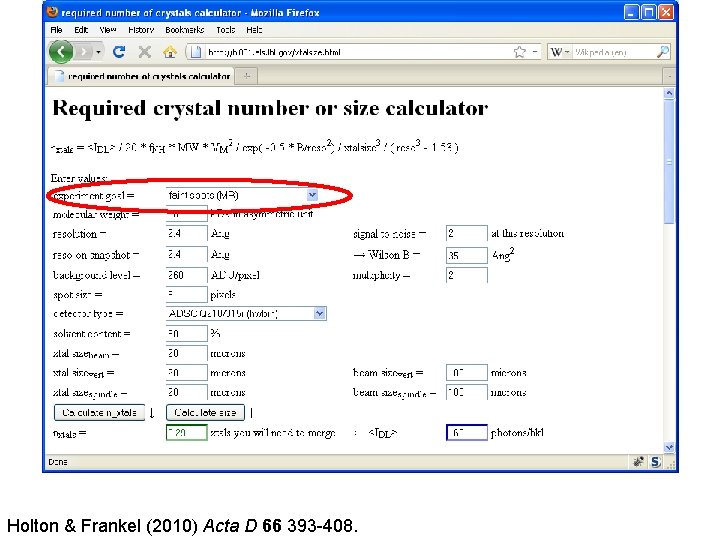Open the address bar history dropdown
This screenshot has height=540, width=720.
(x=534, y=52)
